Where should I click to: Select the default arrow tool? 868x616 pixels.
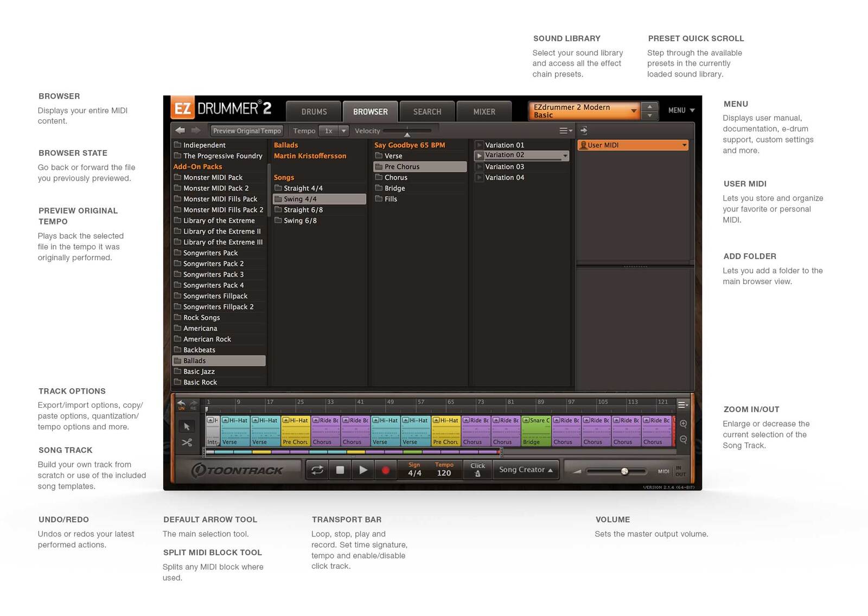pyautogui.click(x=187, y=426)
